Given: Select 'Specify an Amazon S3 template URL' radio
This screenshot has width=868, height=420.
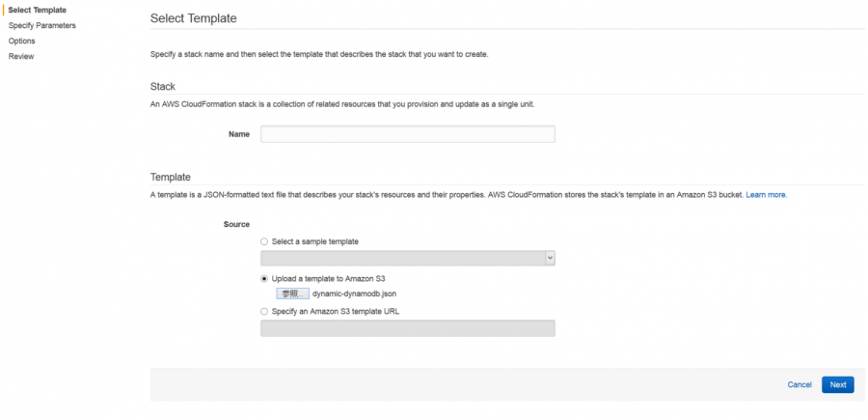Looking at the screenshot, I should tap(264, 312).
